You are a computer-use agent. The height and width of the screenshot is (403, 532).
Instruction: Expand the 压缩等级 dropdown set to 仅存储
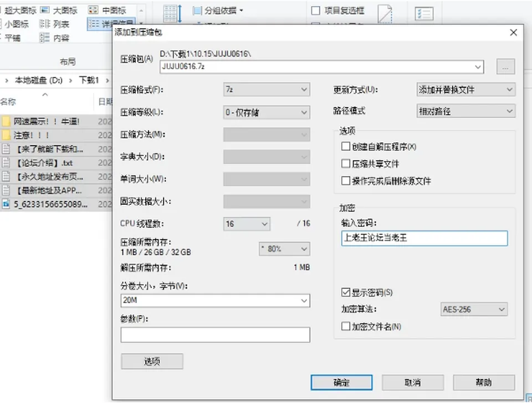pos(267,112)
